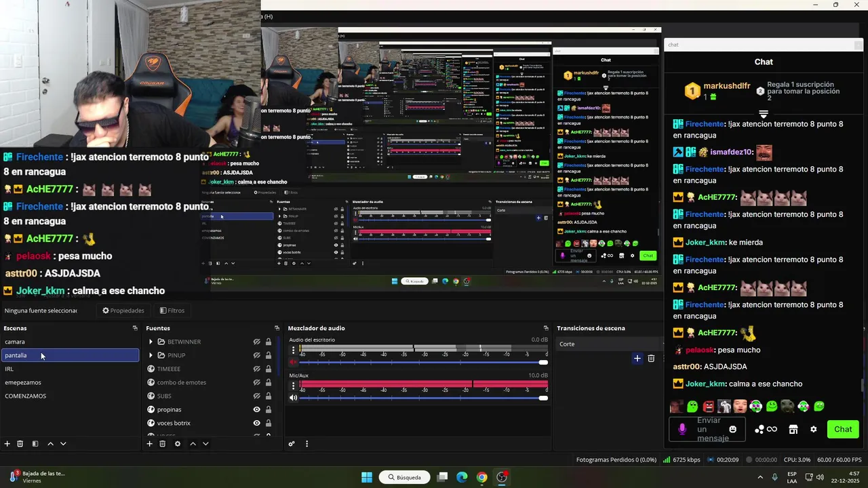Screen dimensions: 868x488
Task: Open the volume control in the system tray
Action: pyautogui.click(x=820, y=477)
